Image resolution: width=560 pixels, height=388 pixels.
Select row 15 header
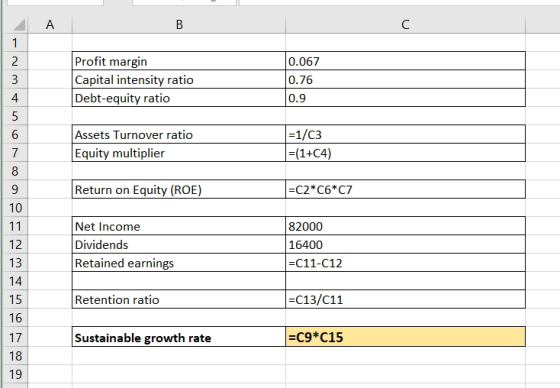tap(15, 299)
